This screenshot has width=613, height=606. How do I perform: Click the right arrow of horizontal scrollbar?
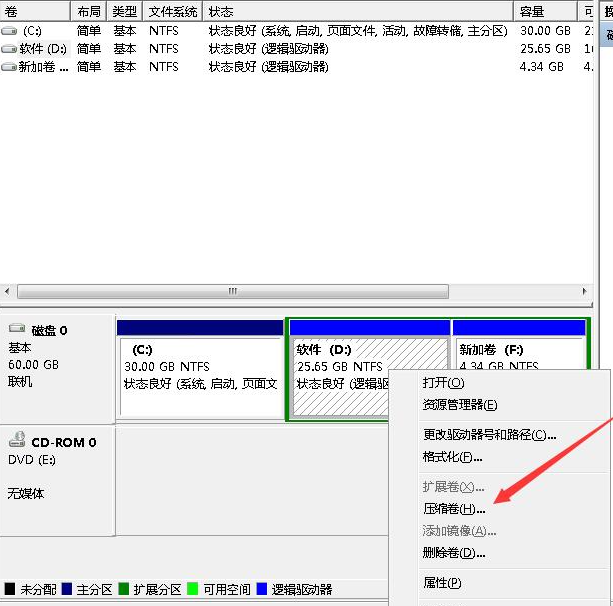tap(584, 291)
